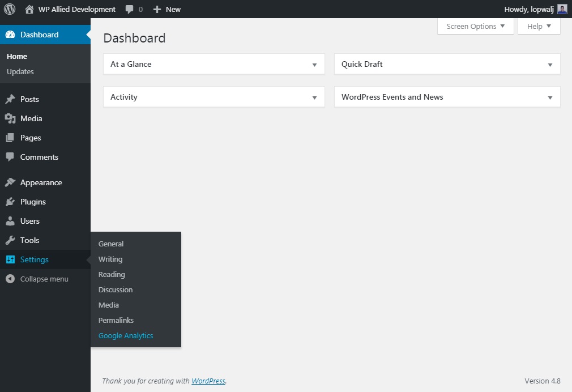Click the Comments speech bubble sidebar icon
The image size is (572, 392).
[x=10, y=157]
